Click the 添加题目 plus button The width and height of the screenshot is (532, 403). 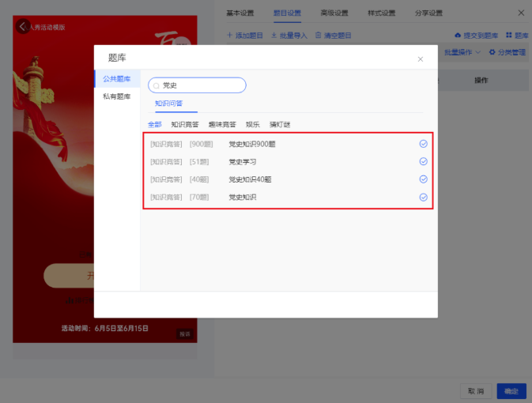click(244, 36)
